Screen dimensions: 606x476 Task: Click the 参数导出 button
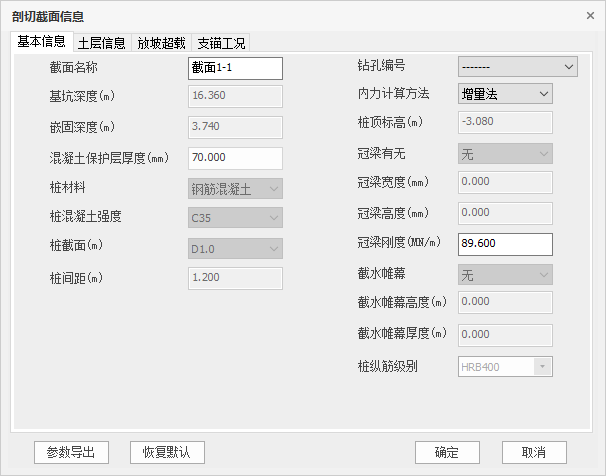click(71, 452)
